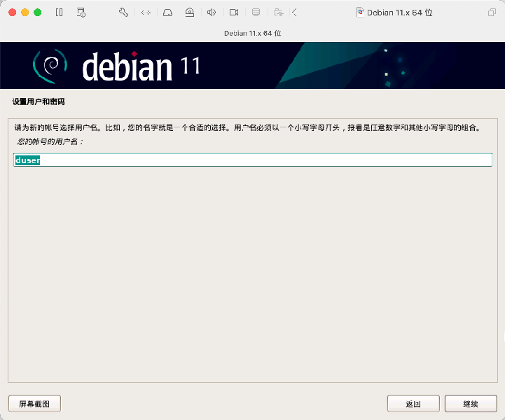Click the hard disk drive icon
The height and width of the screenshot is (420, 505).
coord(167,13)
